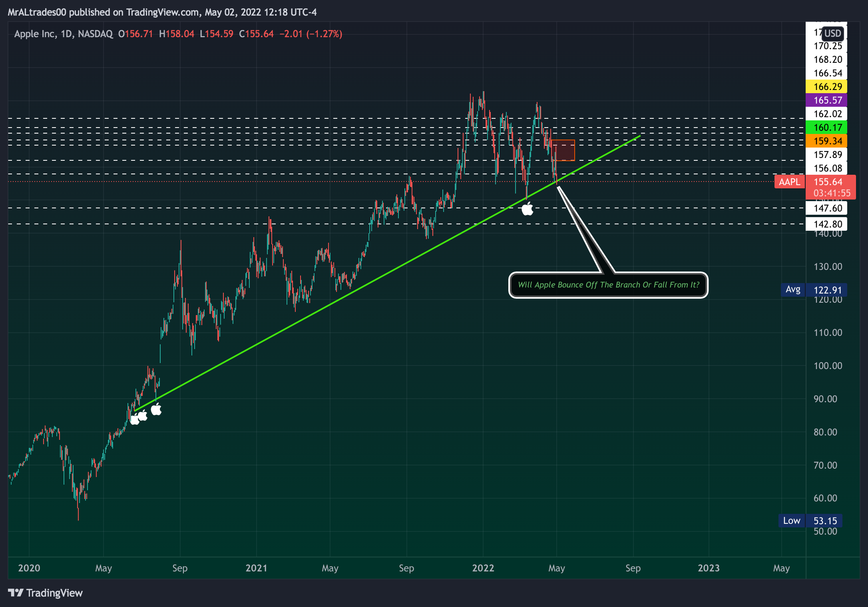Click the open value O156.71
Image resolution: width=868 pixels, height=607 pixels.
pos(135,34)
